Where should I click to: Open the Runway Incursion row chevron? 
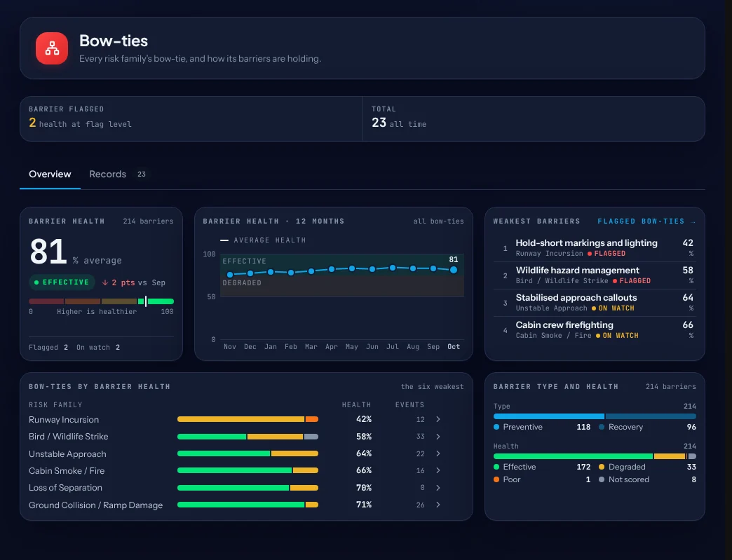tap(438, 419)
